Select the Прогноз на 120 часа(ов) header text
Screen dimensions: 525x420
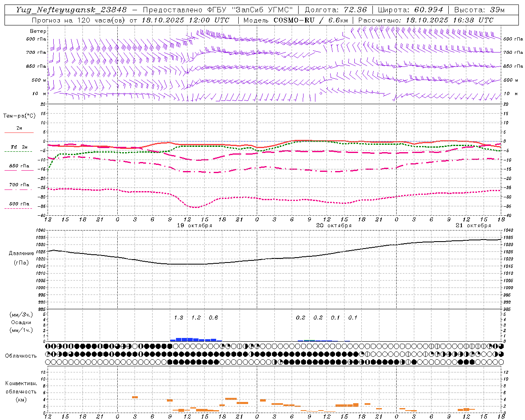pyautogui.click(x=131, y=20)
